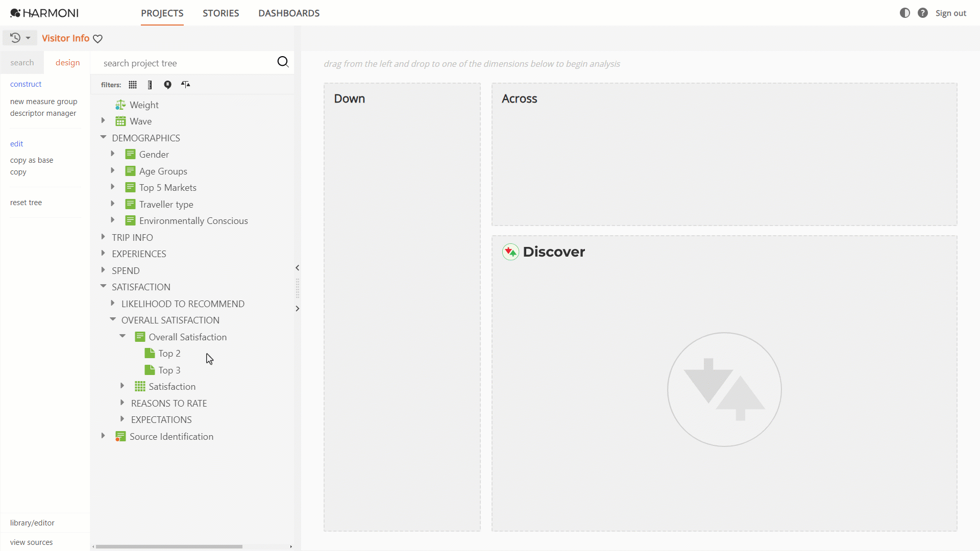The image size is (980, 551).
Task: Click copy as base
Action: (32, 160)
